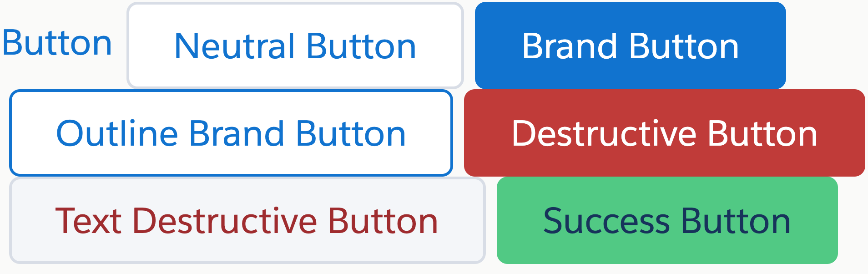
Task: Click the Success Button with navy text
Action: point(667,220)
